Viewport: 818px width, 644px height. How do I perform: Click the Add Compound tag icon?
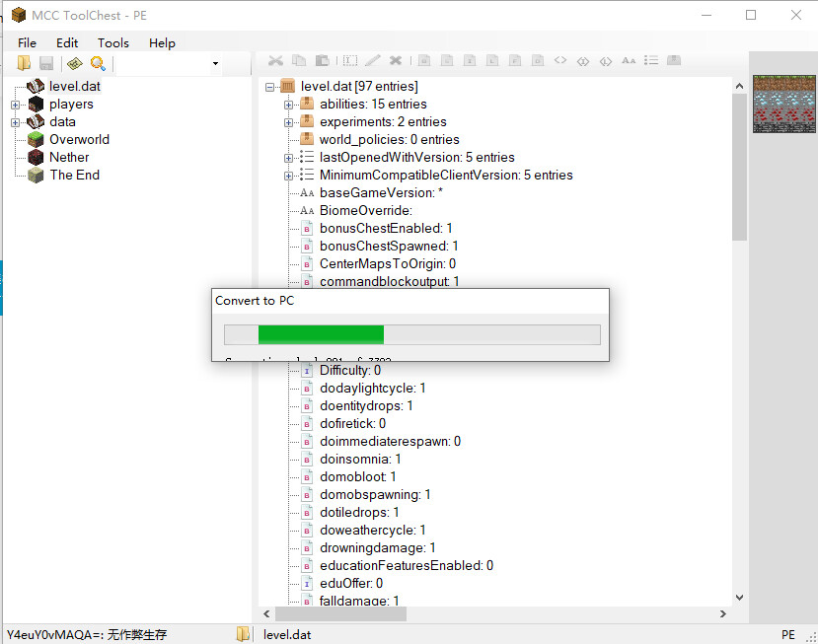click(674, 60)
